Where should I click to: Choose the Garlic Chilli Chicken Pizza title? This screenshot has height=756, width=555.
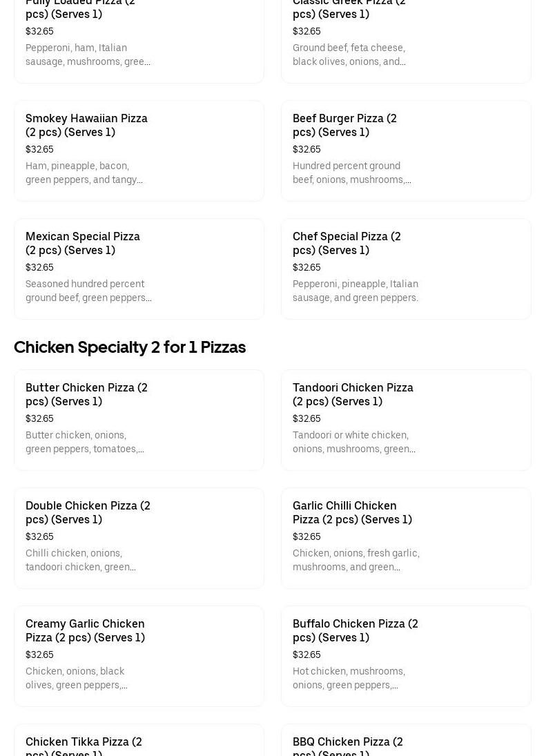352,512
